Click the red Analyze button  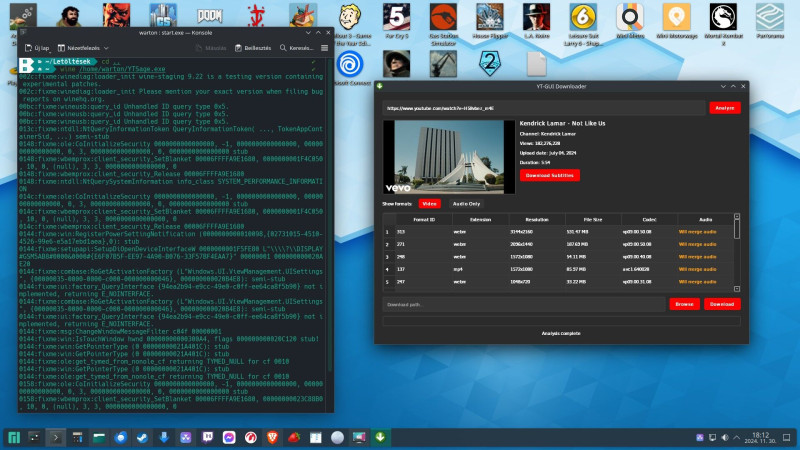[724, 108]
